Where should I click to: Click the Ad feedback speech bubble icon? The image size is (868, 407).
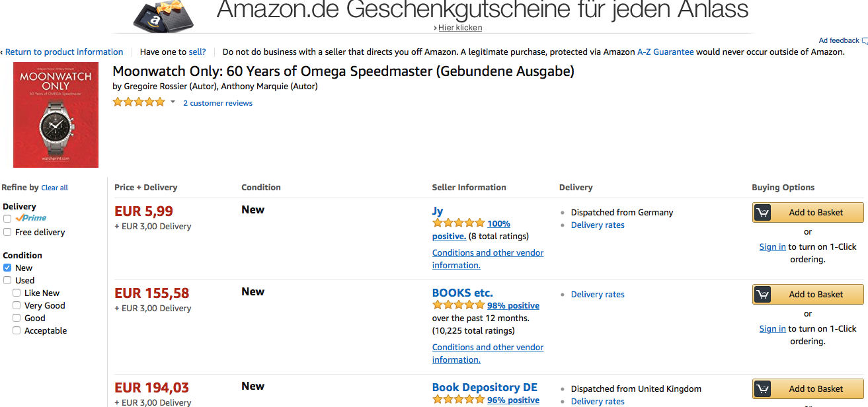tap(865, 41)
